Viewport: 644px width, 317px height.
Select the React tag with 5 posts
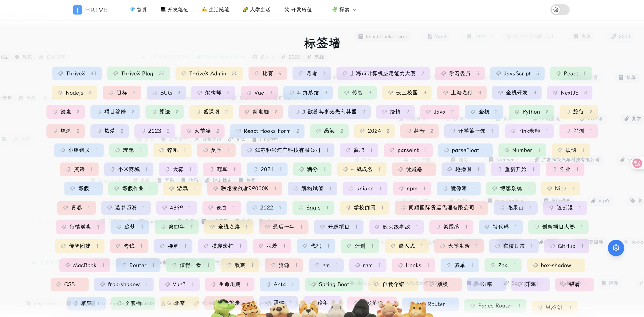pyautogui.click(x=571, y=73)
